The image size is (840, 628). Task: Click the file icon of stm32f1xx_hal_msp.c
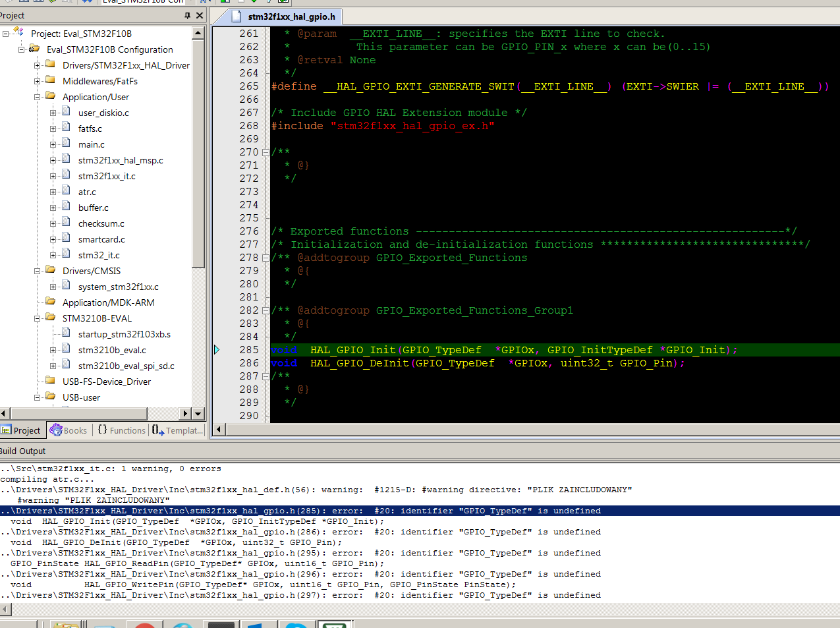(66, 159)
